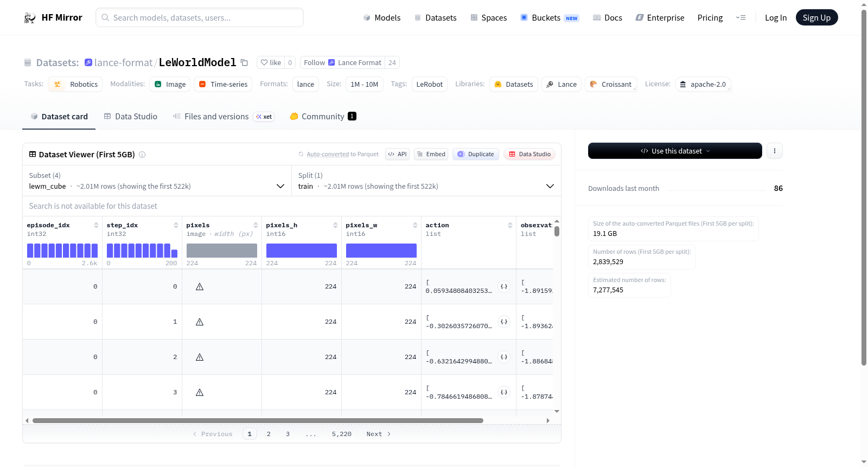Open the Pricing page

point(710,17)
